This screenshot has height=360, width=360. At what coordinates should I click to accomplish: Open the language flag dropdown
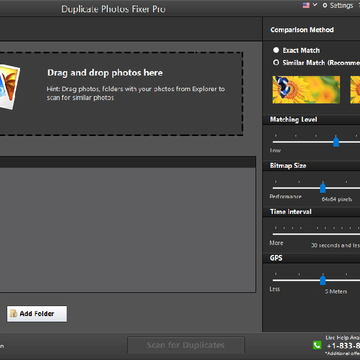point(310,5)
